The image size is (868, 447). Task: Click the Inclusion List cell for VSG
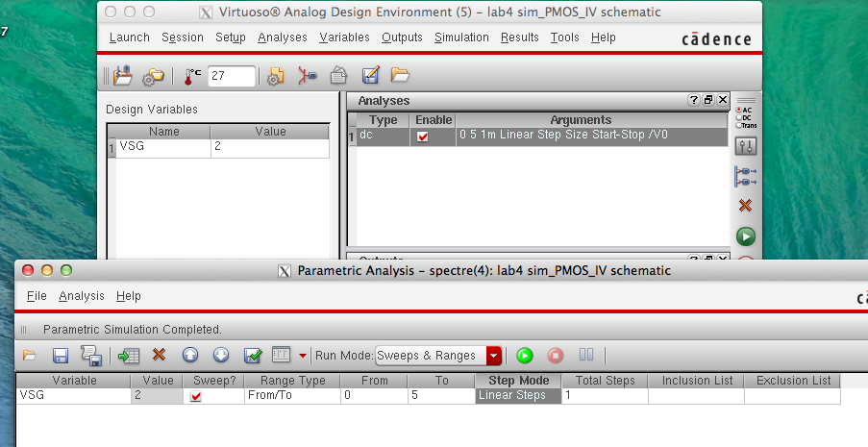click(696, 396)
